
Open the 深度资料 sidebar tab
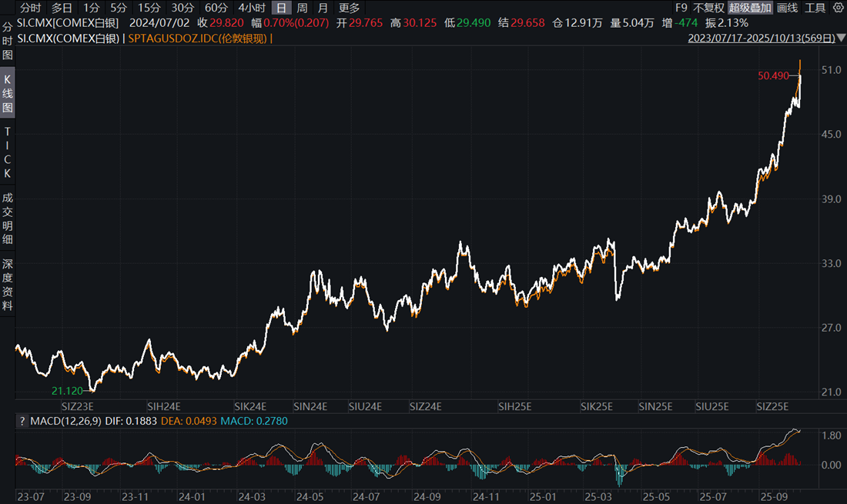(8, 285)
